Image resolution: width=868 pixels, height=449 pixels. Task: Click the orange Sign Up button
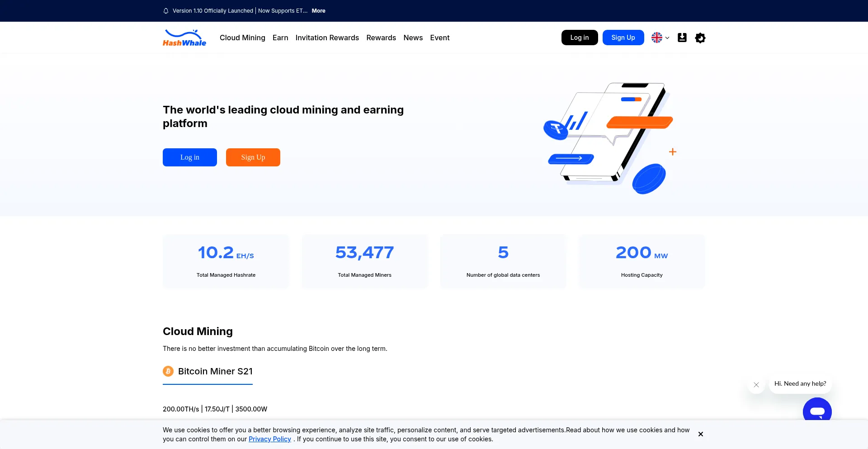pos(253,157)
